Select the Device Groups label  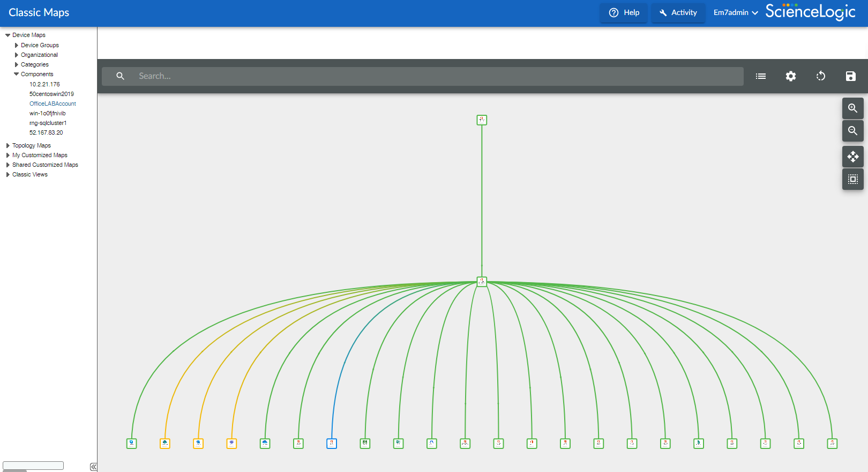tap(40, 45)
